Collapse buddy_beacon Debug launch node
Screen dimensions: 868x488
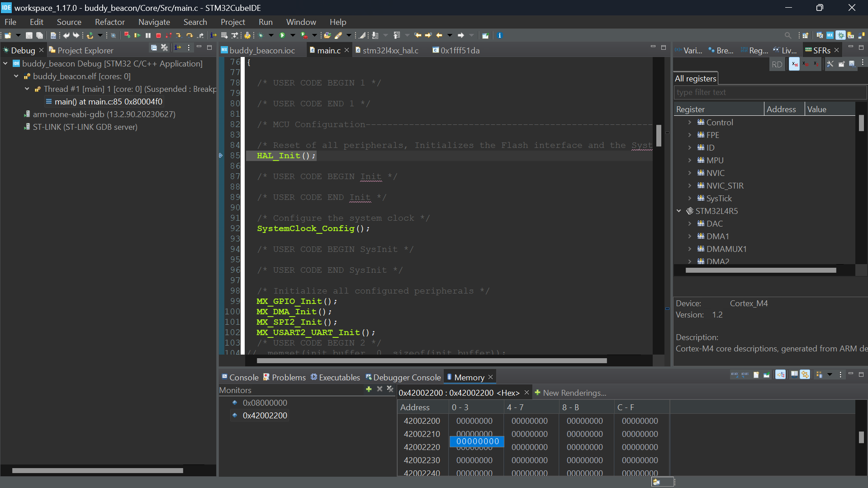pos(5,64)
